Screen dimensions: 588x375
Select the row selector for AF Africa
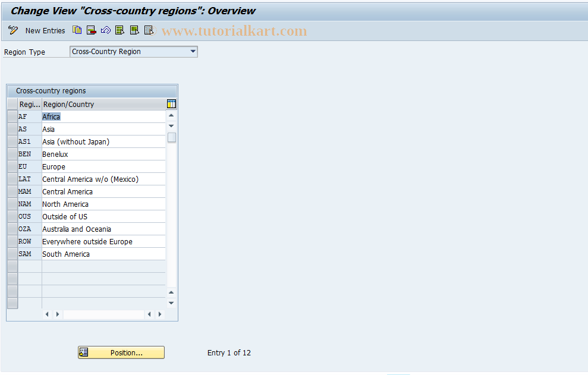tap(12, 116)
